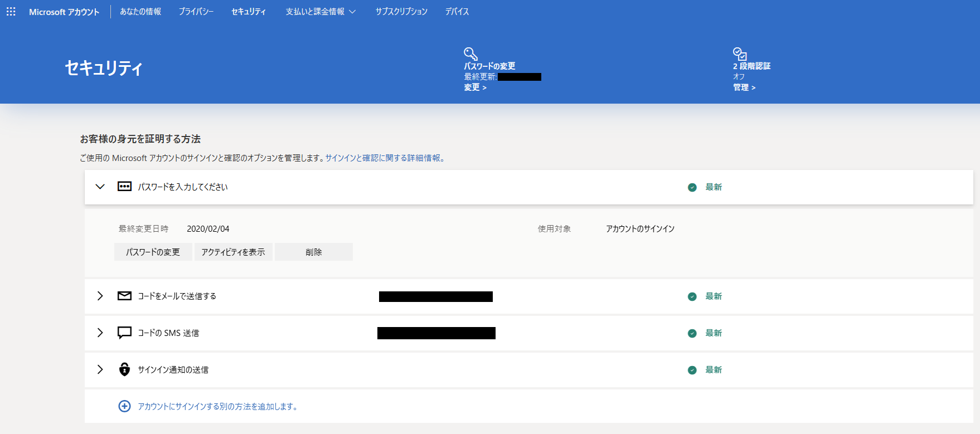The image size is (980, 434).
Task: Click the オフ status under 2 段階認証
Action: click(739, 77)
